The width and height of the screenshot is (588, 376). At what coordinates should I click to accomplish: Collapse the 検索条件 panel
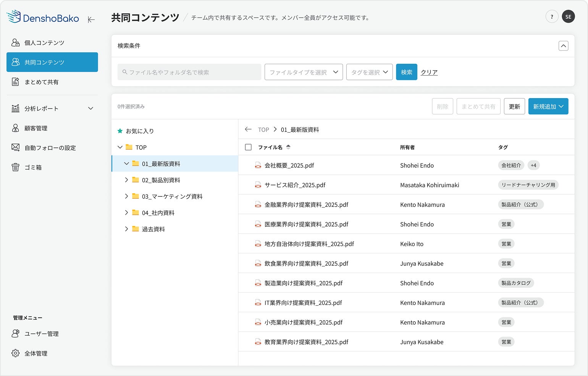tap(563, 46)
